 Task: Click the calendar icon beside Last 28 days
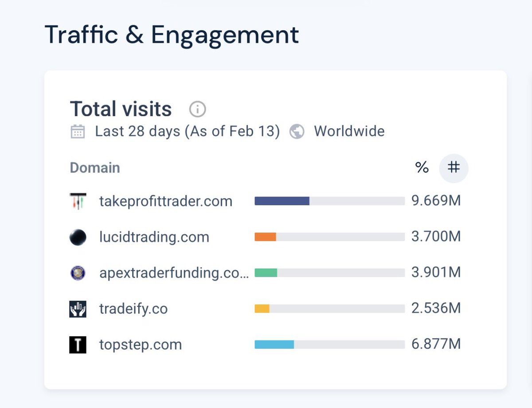point(78,132)
